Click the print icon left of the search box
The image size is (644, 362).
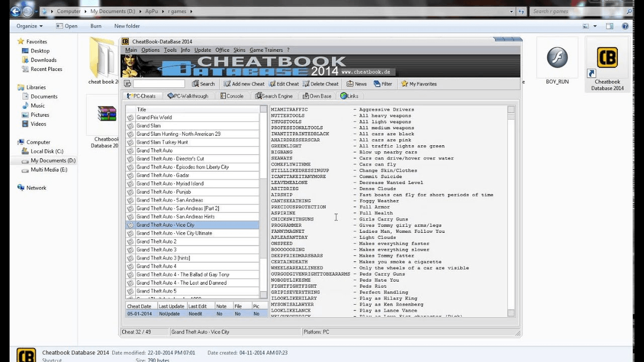127,84
